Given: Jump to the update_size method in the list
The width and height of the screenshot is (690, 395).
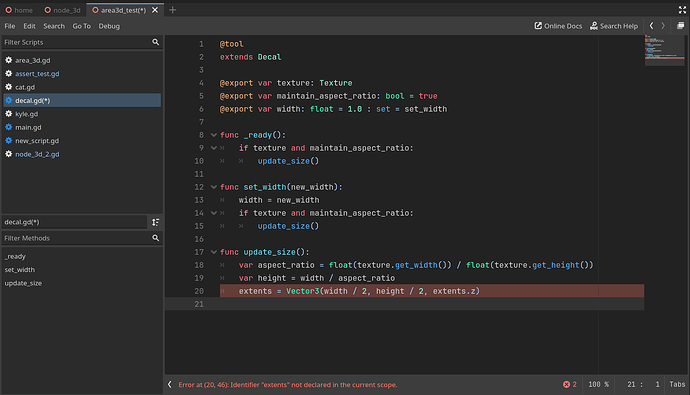Looking at the screenshot, I should (x=23, y=283).
